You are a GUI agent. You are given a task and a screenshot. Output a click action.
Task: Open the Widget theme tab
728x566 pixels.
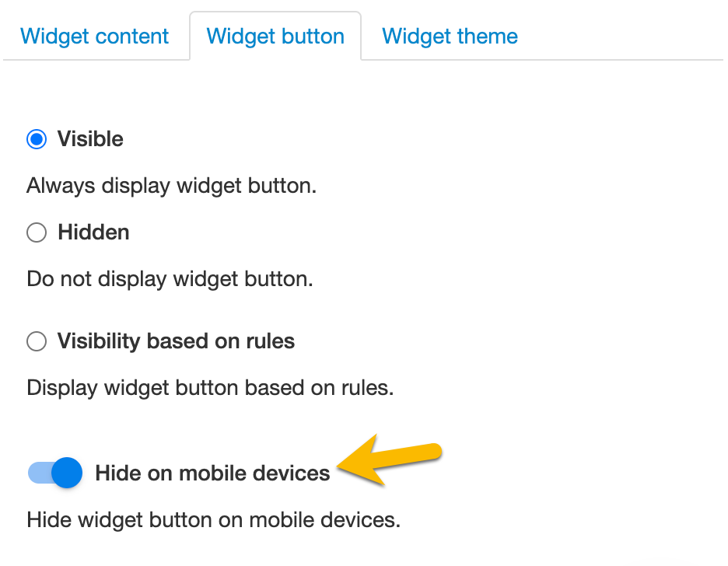point(450,37)
